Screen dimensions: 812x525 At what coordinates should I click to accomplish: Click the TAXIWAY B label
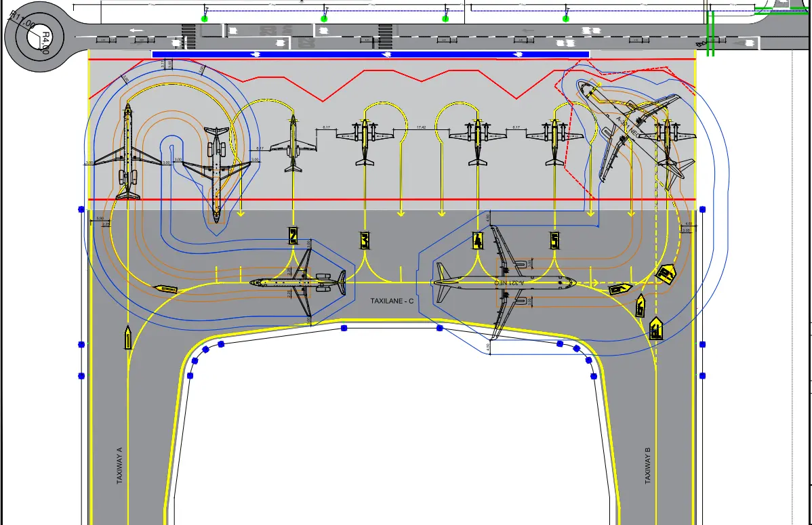(x=647, y=465)
